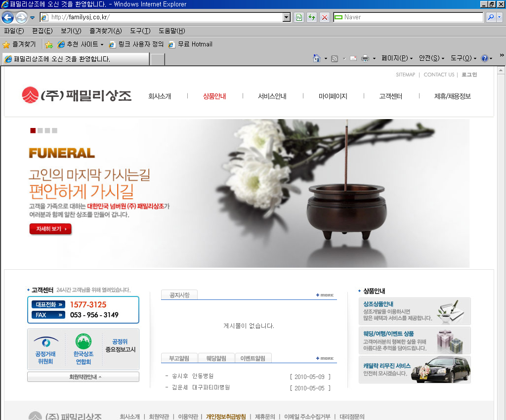Screen dimensions: 506x420
Task: Select the 패밀리상조 browser tab
Action: [x=76, y=59]
